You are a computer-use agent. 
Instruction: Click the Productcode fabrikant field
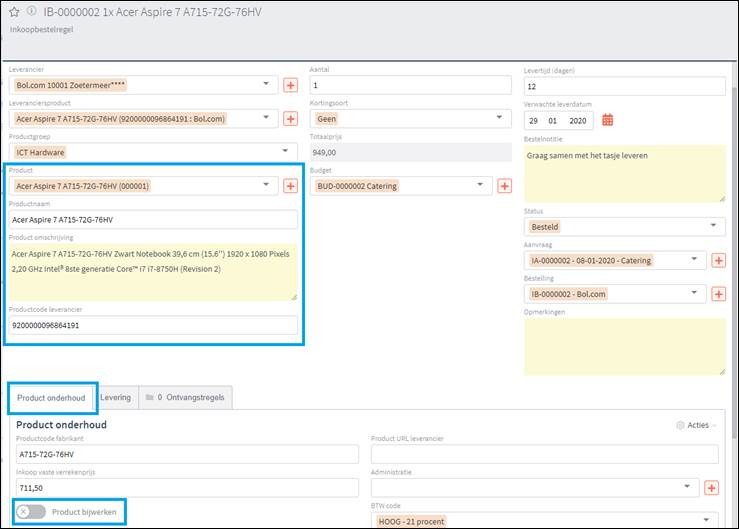click(187, 455)
